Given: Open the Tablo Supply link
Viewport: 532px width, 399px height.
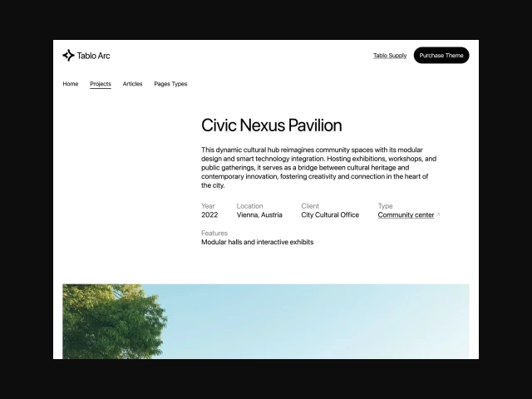Looking at the screenshot, I should coord(390,56).
